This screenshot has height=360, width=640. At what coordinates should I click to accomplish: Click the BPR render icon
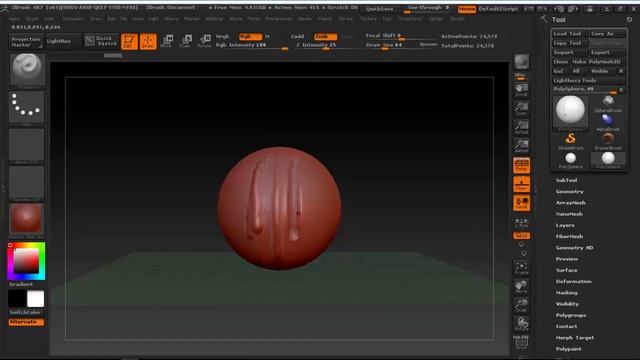coord(521,62)
